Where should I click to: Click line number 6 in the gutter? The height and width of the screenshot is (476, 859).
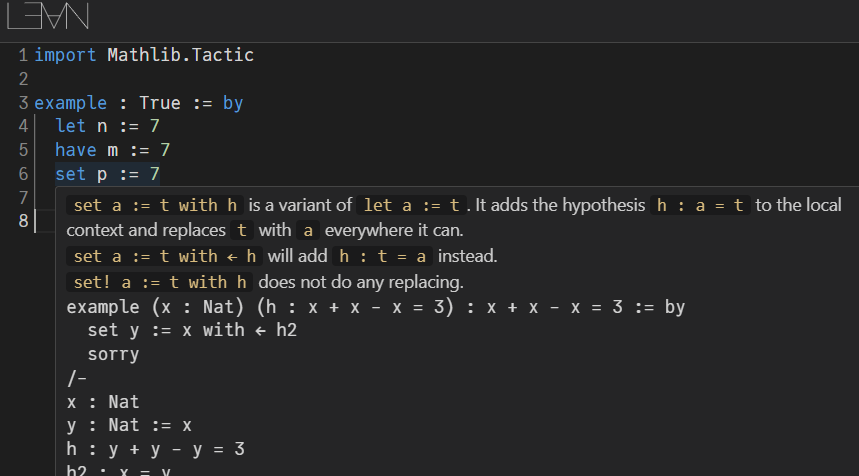pos(22,175)
